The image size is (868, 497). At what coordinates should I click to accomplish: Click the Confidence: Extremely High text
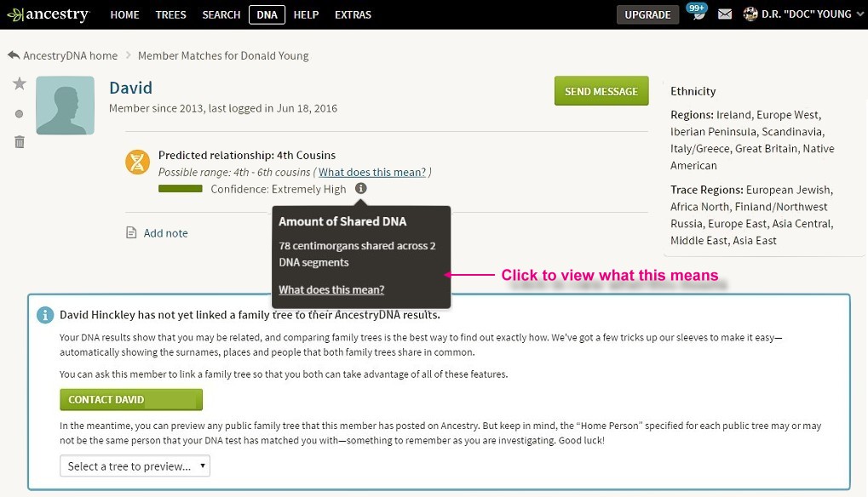279,189
